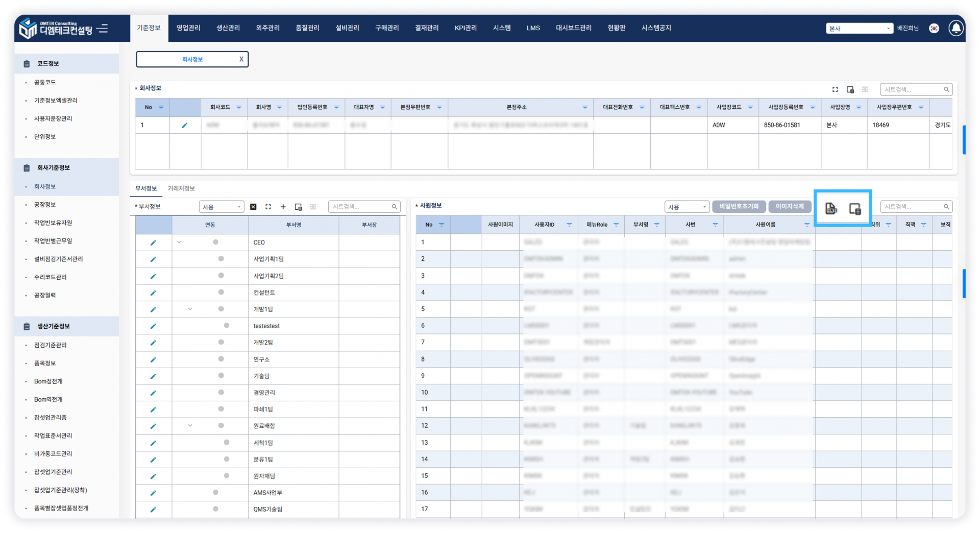This screenshot has height=533, width=980.
Task: Close the 회사정보 tab
Action: 241,59
